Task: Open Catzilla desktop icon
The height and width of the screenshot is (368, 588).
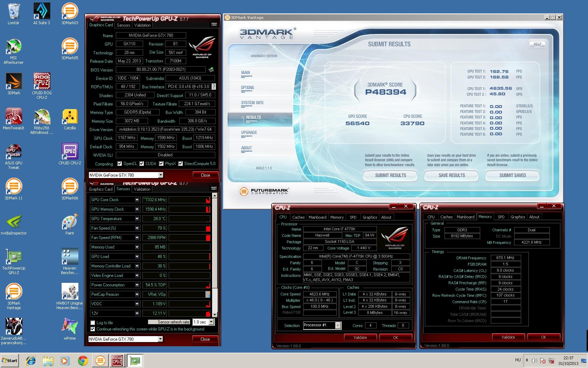Action: pyautogui.click(x=70, y=119)
